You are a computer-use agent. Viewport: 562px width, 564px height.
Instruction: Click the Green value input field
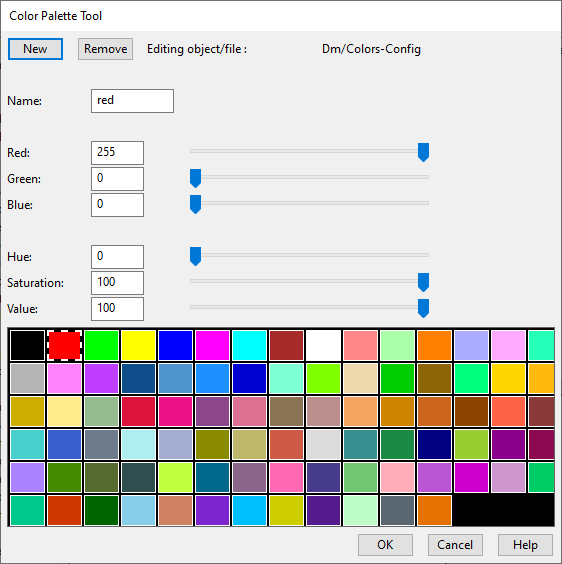pos(117,179)
